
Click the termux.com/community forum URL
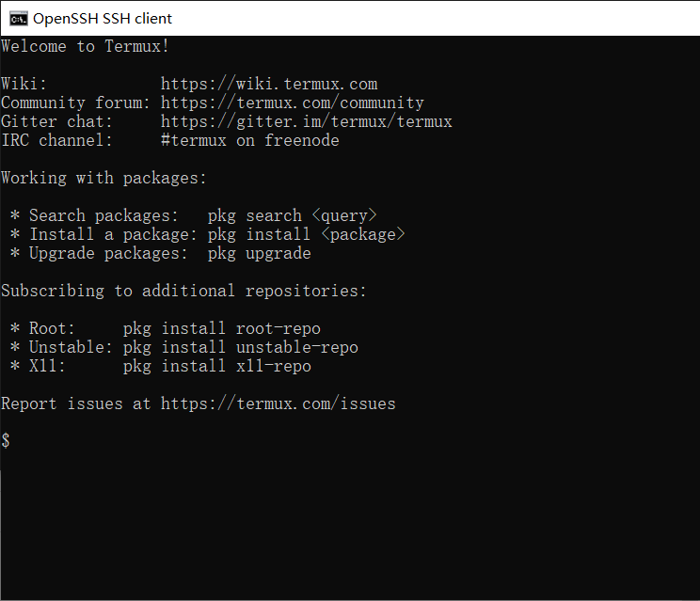[293, 103]
